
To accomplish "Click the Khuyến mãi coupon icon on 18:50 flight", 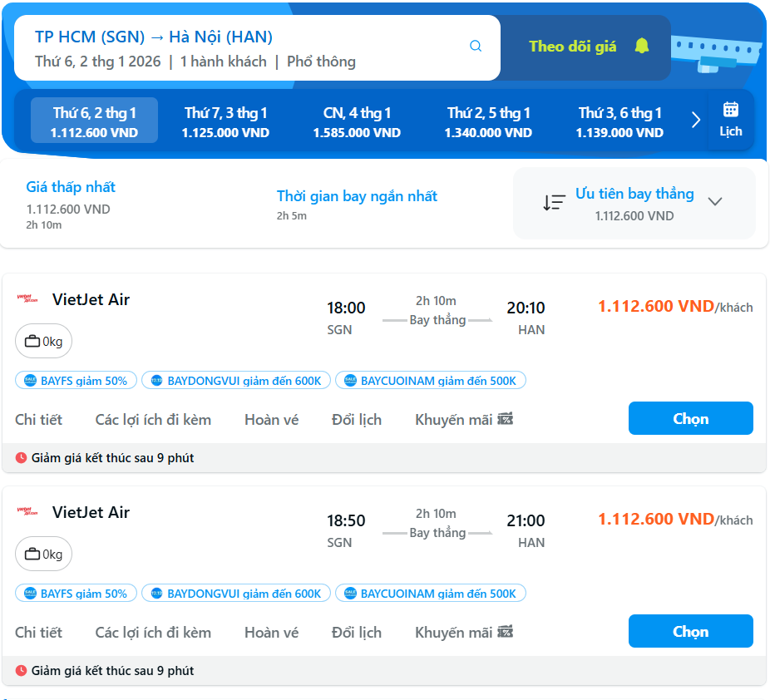I will tap(505, 633).
